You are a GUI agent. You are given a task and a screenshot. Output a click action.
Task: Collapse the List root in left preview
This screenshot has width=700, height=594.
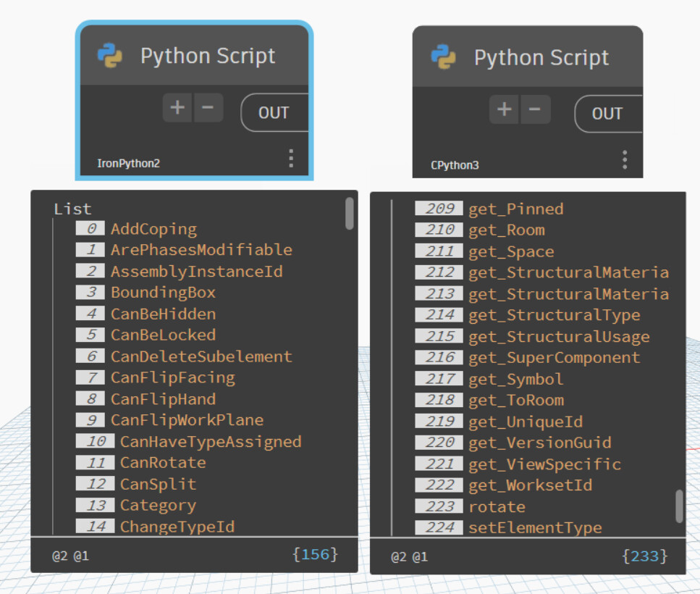pyautogui.click(x=72, y=209)
